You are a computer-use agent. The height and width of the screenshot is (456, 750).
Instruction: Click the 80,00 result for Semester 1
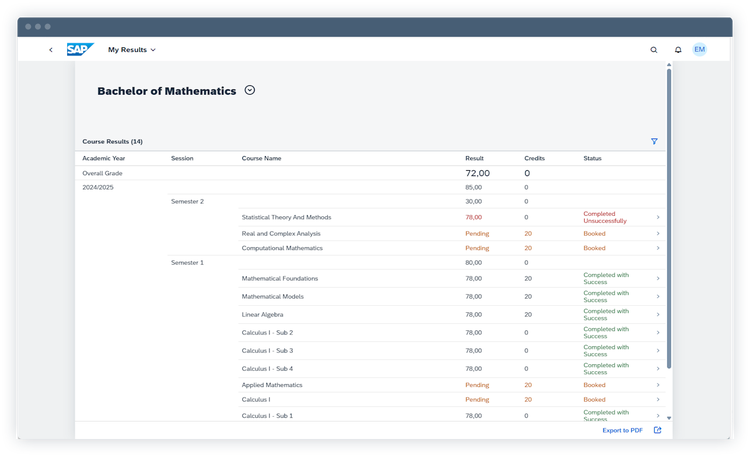(x=474, y=263)
